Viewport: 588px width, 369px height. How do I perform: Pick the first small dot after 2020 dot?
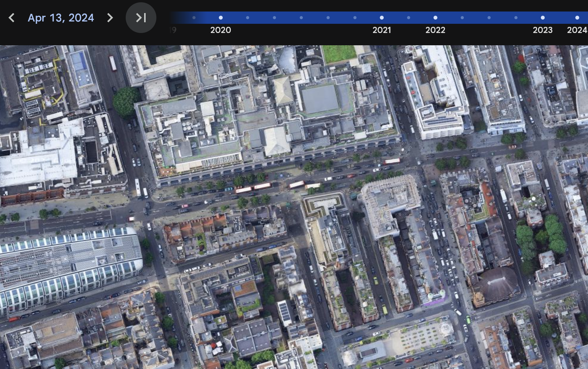point(248,18)
